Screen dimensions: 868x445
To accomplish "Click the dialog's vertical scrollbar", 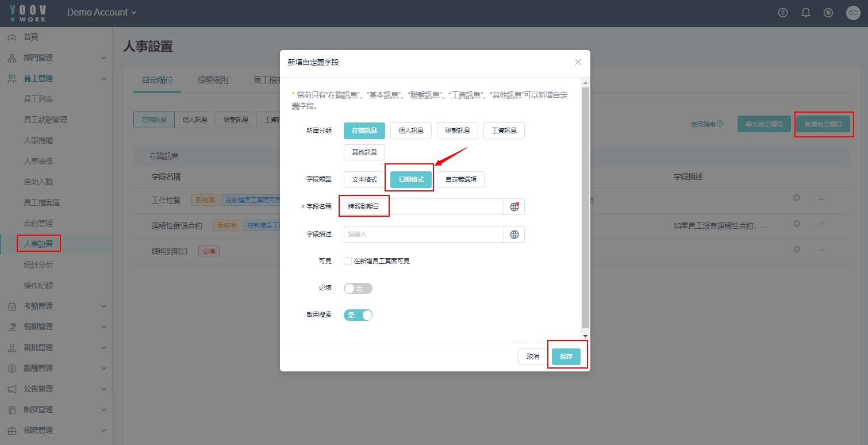I will 585,207.
